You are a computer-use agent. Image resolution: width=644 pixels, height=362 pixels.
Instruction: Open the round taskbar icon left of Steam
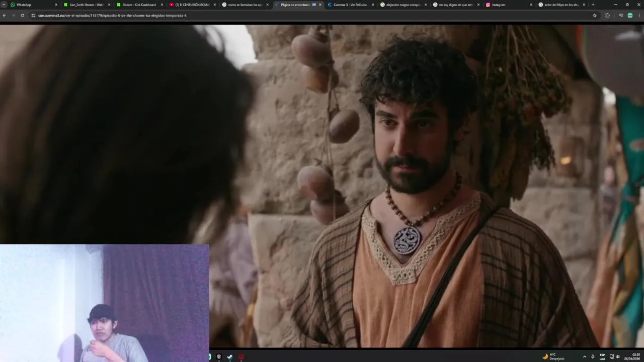coord(219,357)
